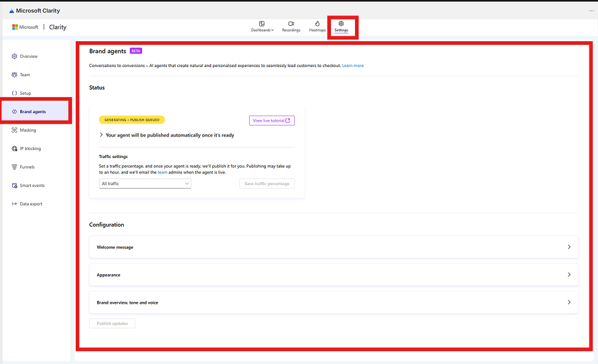Expand the Appearance configuration section
This screenshot has width=598, height=364.
333,275
